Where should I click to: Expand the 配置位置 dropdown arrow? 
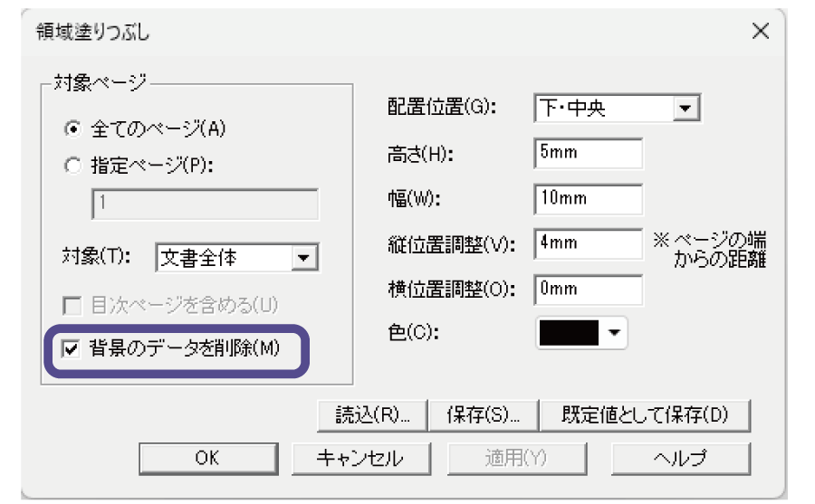pyautogui.click(x=686, y=109)
